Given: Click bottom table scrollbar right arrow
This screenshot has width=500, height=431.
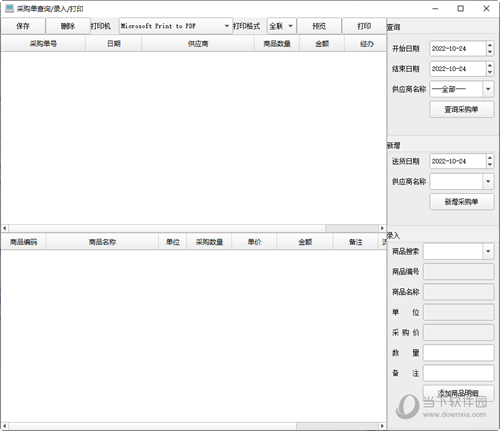Looking at the screenshot, I should [x=382, y=426].
